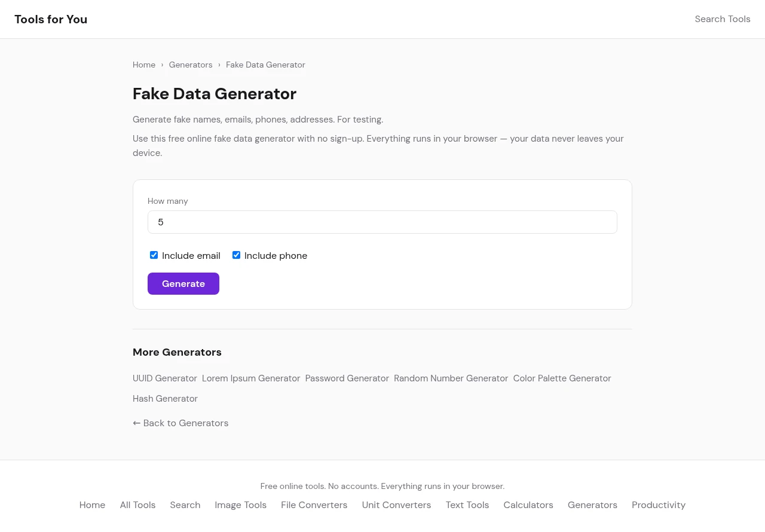Open the Hash Generator link
765x532 pixels.
[x=165, y=399]
